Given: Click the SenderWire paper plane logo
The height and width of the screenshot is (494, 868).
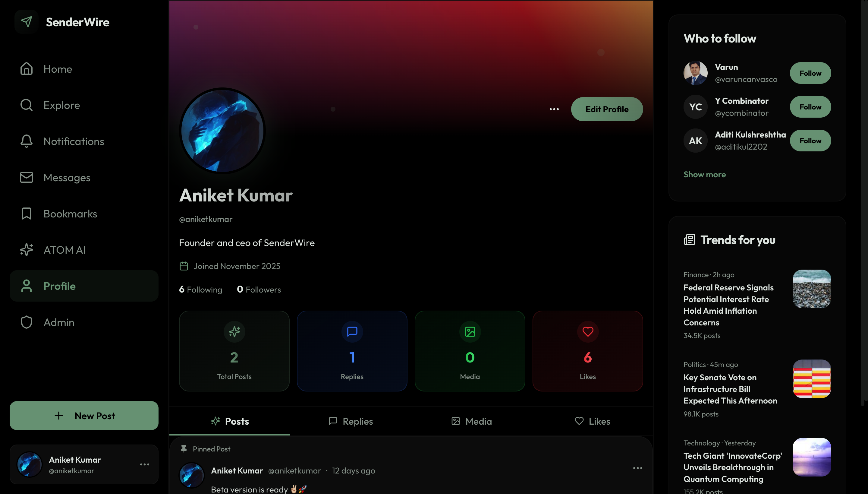Looking at the screenshot, I should click(27, 22).
